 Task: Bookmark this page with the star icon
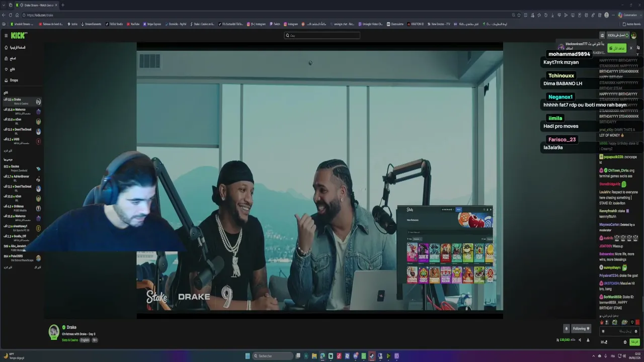[x=519, y=15]
